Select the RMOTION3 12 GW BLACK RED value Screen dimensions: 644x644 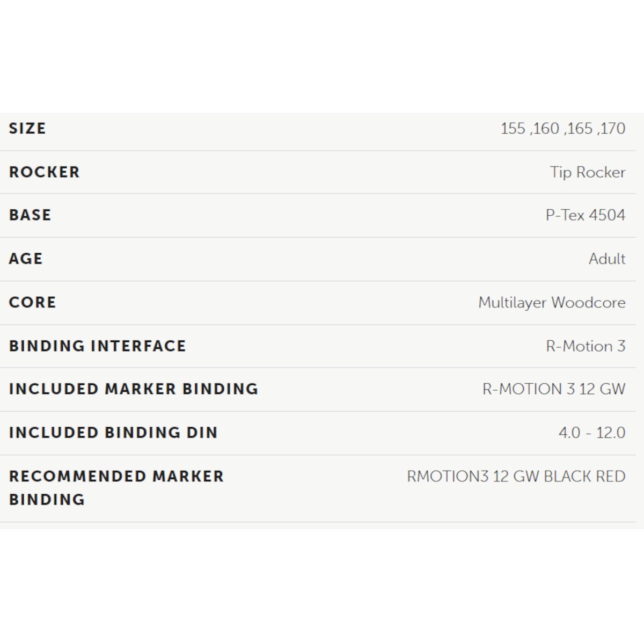516,477
